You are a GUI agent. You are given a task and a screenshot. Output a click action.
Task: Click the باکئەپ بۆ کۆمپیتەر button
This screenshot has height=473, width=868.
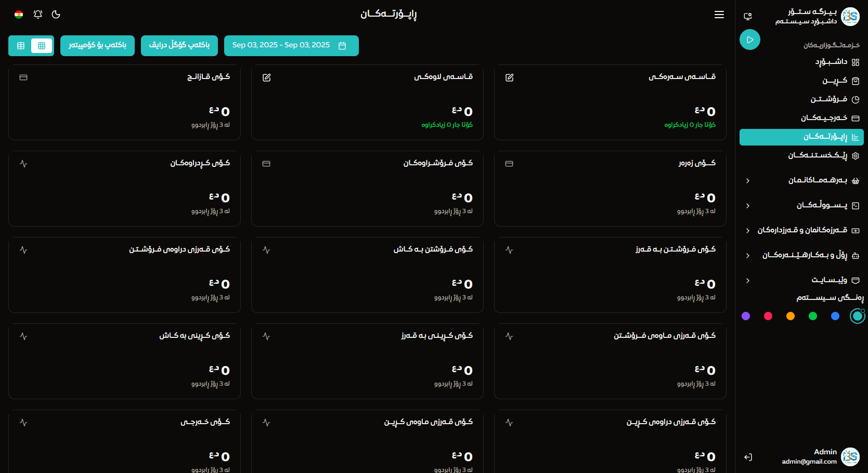(x=97, y=45)
